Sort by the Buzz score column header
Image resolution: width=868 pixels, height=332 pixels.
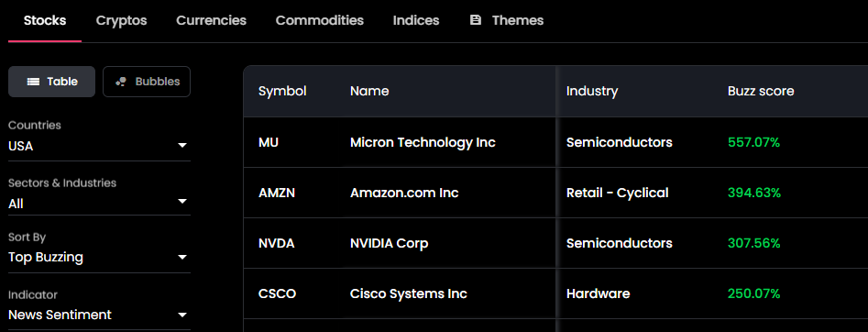point(761,91)
